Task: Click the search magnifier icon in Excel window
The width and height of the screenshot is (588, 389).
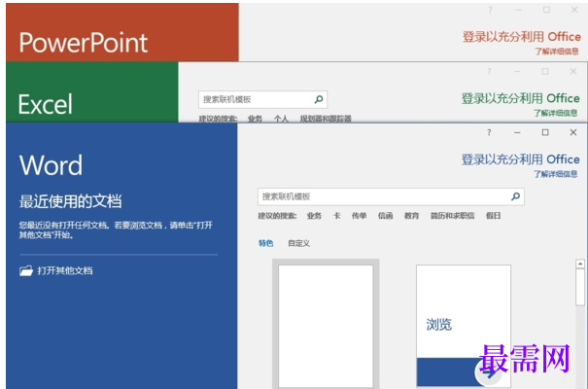Action: pos(319,99)
